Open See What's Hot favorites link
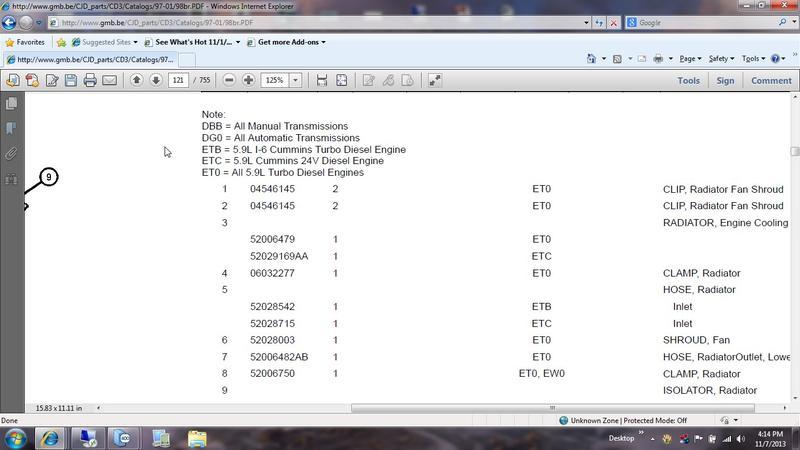800x450 pixels. pos(192,42)
